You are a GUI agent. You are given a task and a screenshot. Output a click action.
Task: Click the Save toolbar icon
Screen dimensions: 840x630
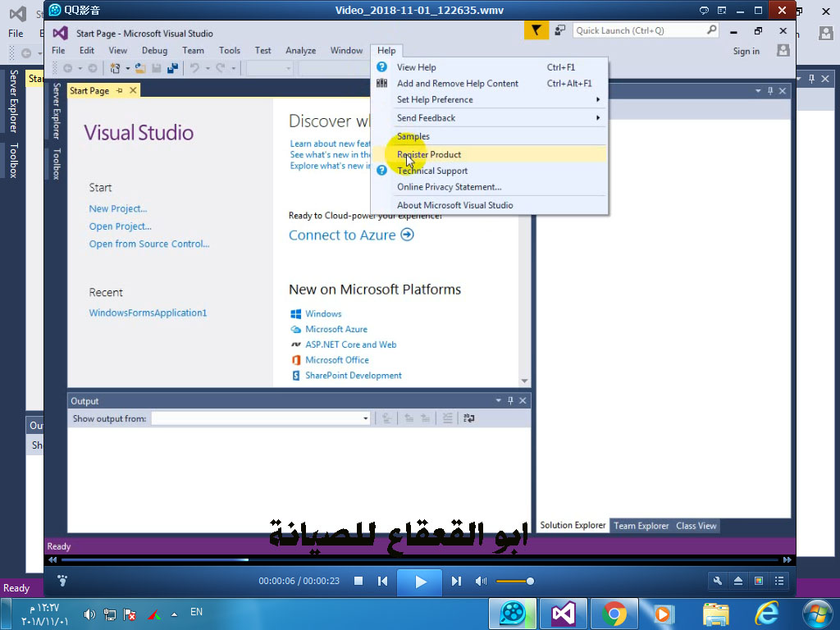tap(157, 68)
